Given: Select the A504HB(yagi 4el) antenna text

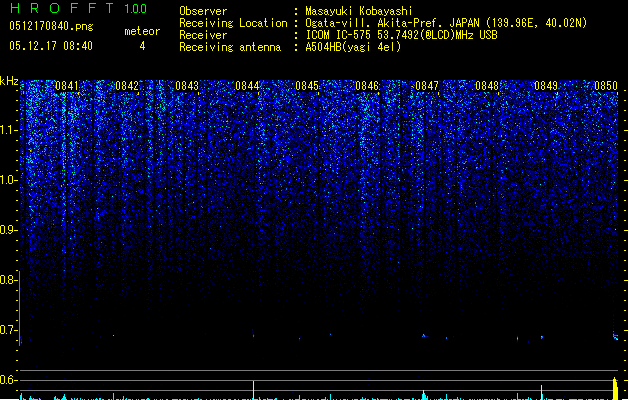Looking at the screenshot, I should click(x=353, y=47).
